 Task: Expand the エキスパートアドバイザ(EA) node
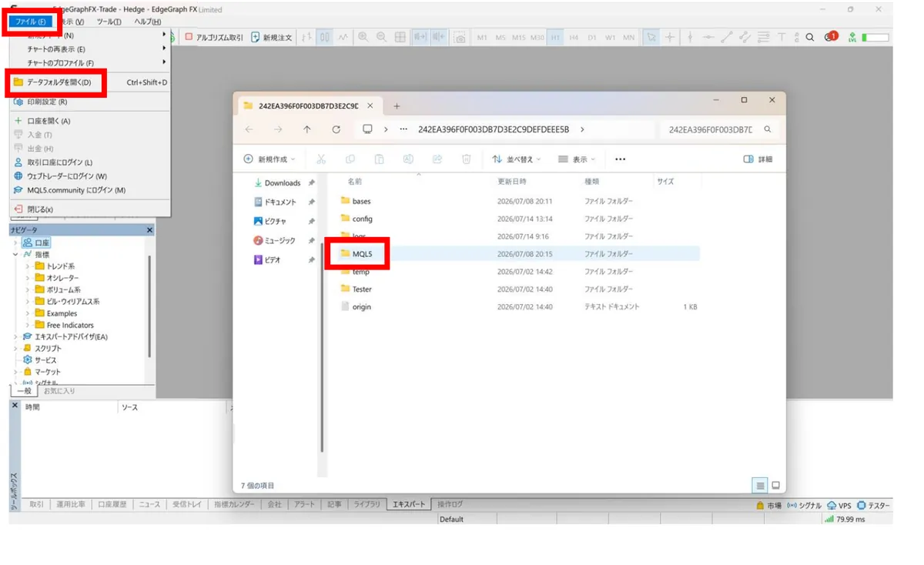15,336
